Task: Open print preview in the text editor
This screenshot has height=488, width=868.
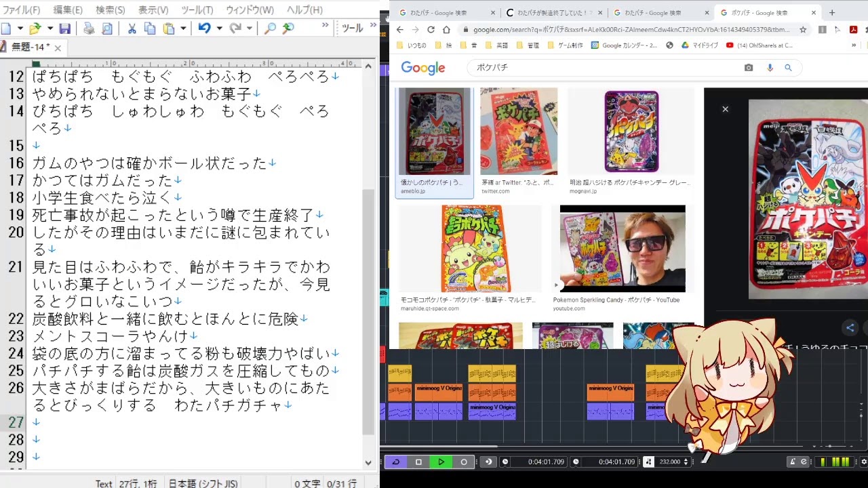Action: click(107, 28)
